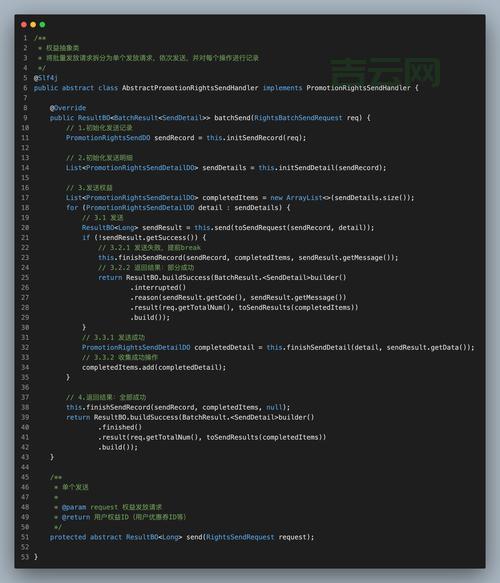
Task: Click the RightsSendRequest parameter type on line 51
Action: tap(240, 537)
